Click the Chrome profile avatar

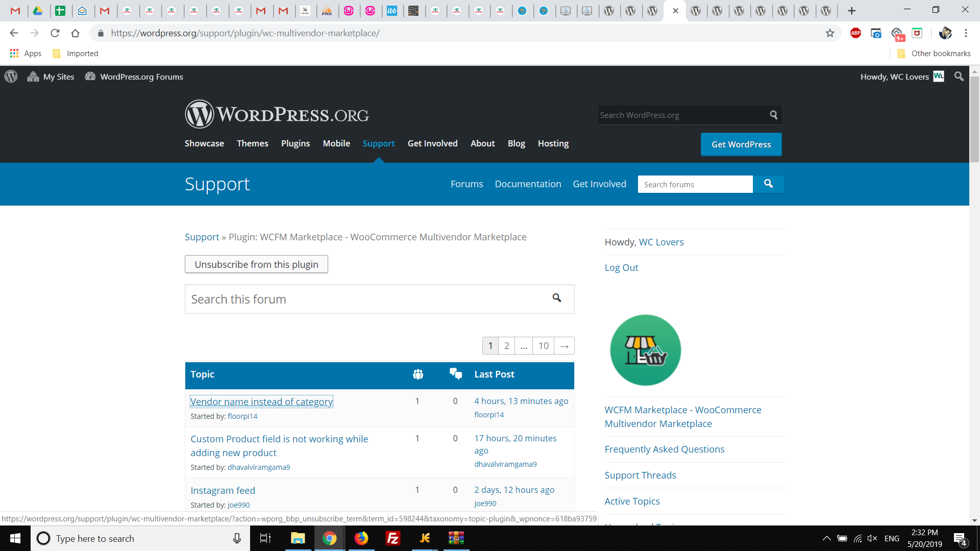[945, 33]
